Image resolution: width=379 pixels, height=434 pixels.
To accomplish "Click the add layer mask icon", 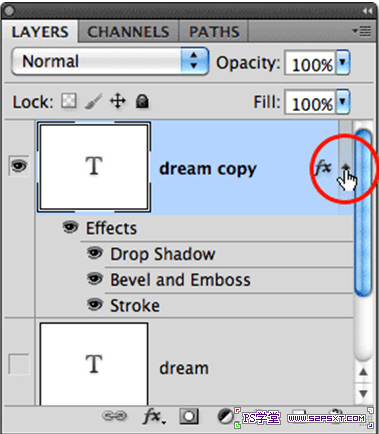I will coord(189,416).
